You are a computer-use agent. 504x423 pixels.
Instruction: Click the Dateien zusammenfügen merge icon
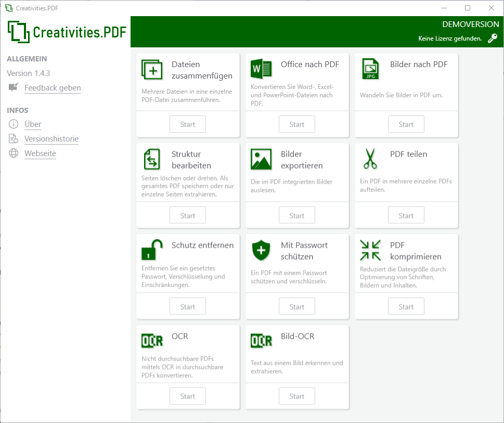click(152, 69)
